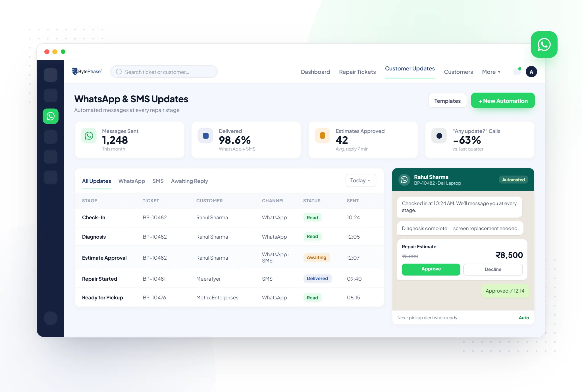Click the Read badge in Check-In row
This screenshot has width=582, height=392.
(x=312, y=218)
